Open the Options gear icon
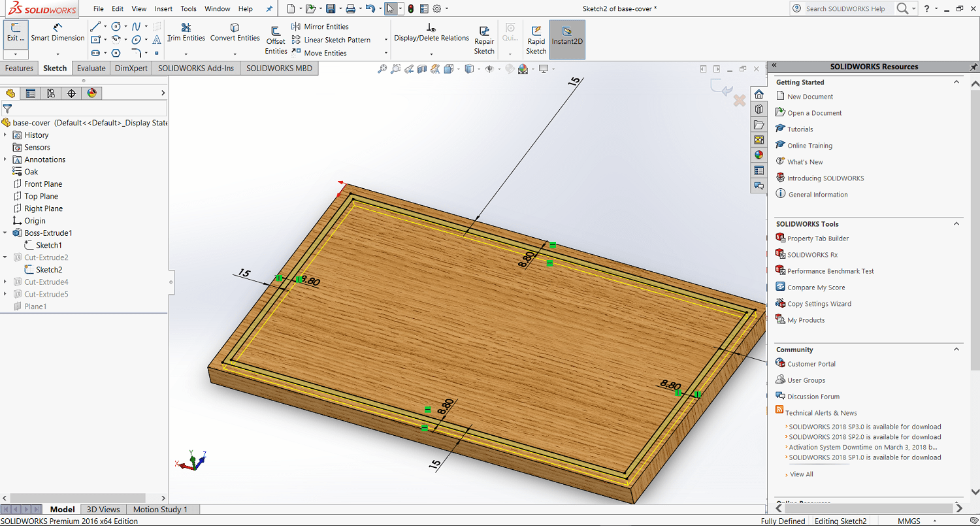The width and height of the screenshot is (980, 526). click(x=437, y=8)
